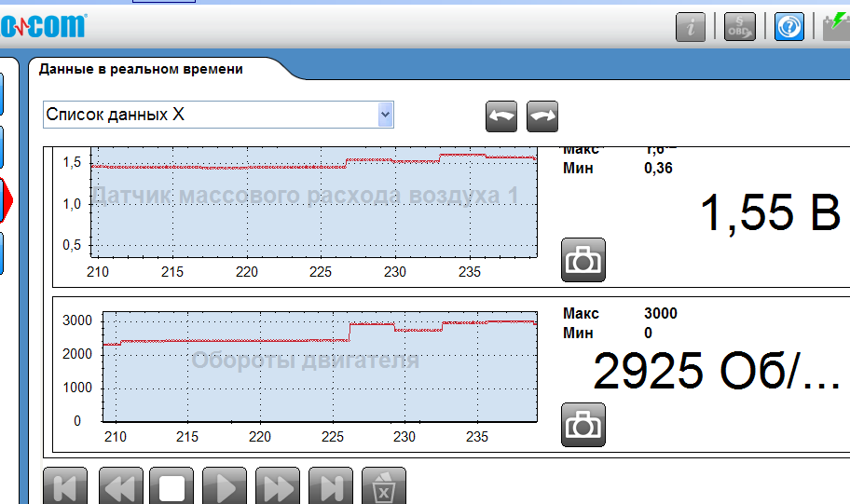Fast forward the recorded data

278,486
